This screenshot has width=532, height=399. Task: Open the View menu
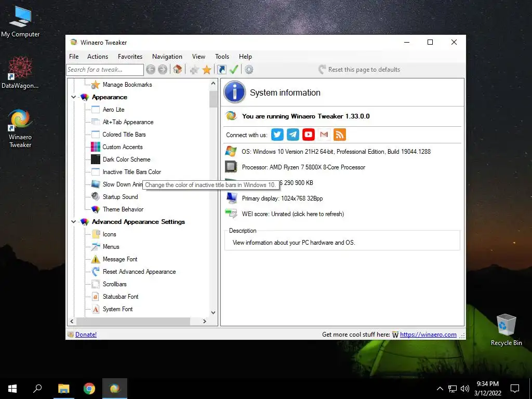[x=198, y=57]
